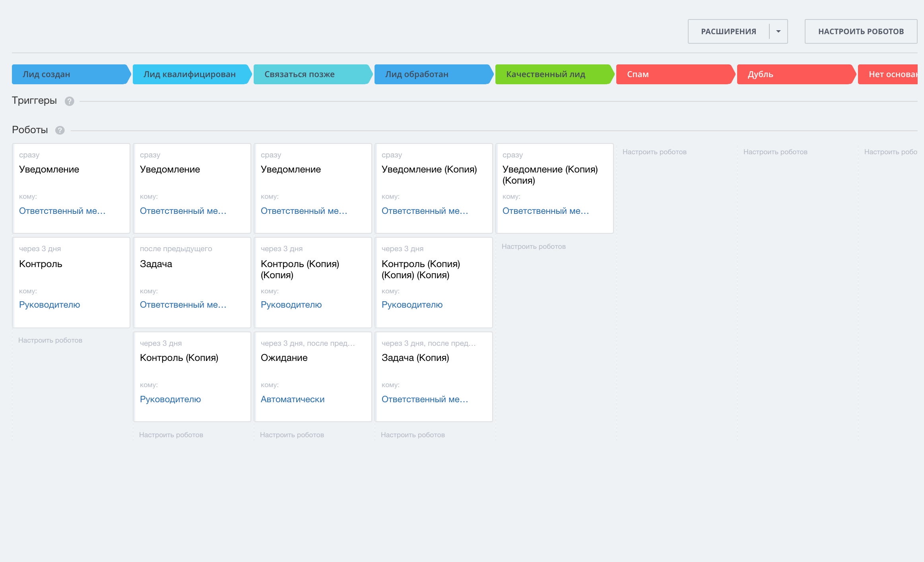Open Уведомление (Копия) (Копия) robot card
This screenshot has width=924, height=562.
coord(550,174)
